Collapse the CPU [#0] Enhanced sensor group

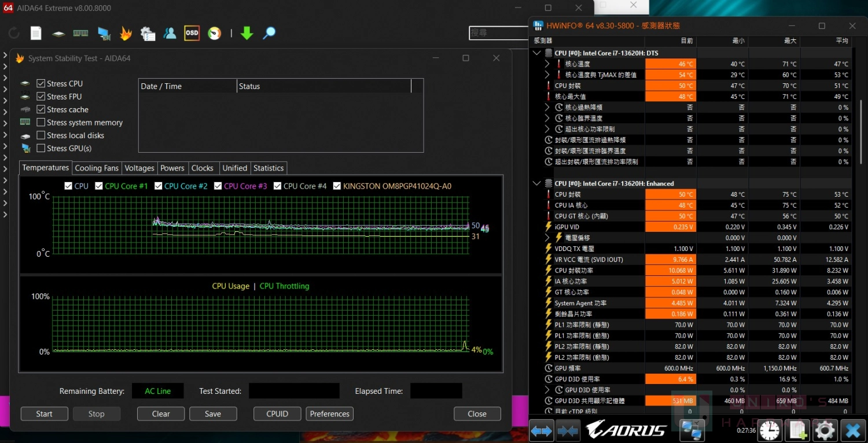(x=537, y=183)
